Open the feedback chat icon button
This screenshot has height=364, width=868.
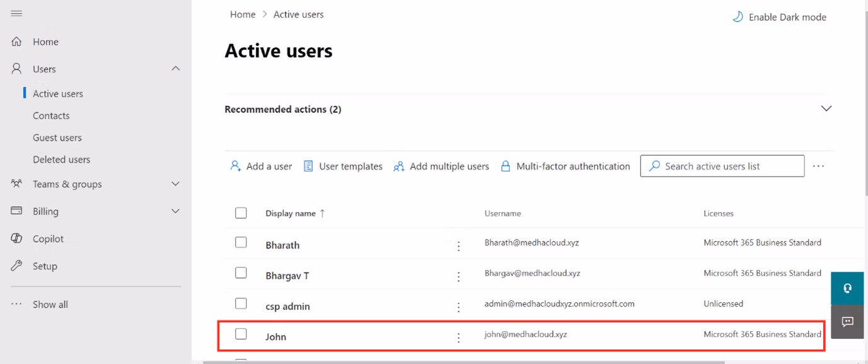847,322
